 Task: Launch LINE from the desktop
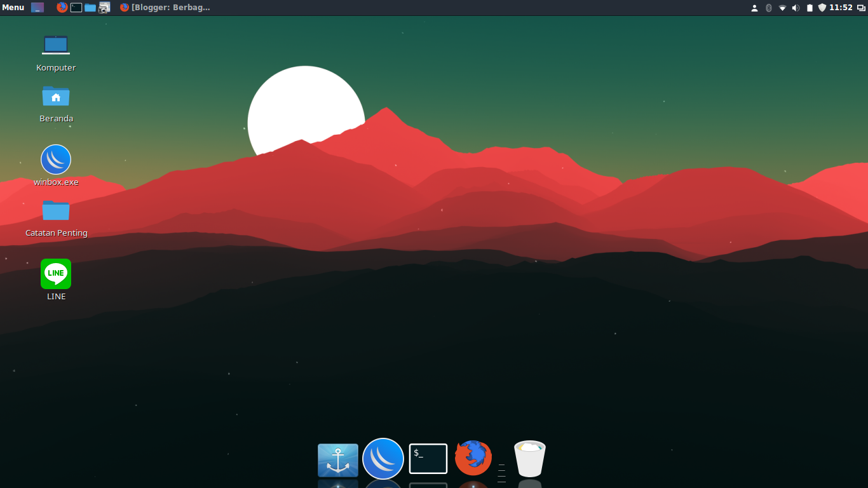coord(55,274)
